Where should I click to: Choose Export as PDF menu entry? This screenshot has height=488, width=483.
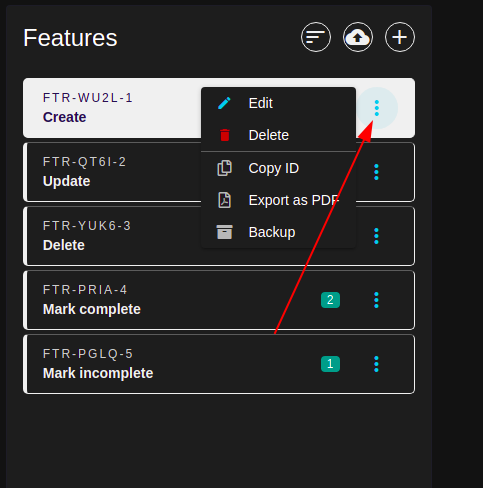[x=279, y=200]
